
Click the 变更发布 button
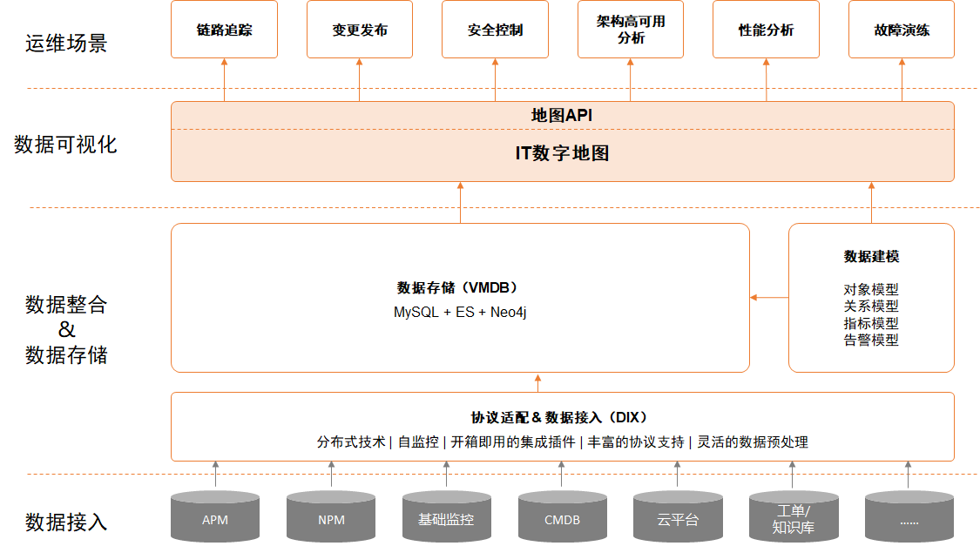359,29
